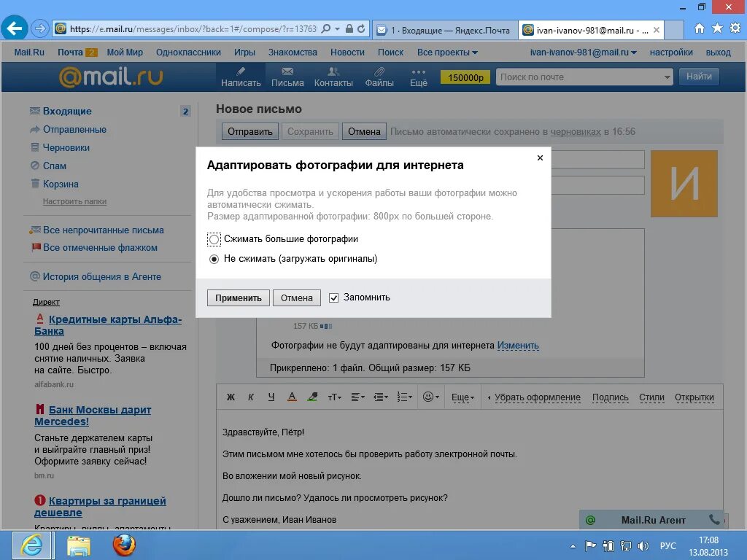Click the Убрать оформление link

point(538,397)
